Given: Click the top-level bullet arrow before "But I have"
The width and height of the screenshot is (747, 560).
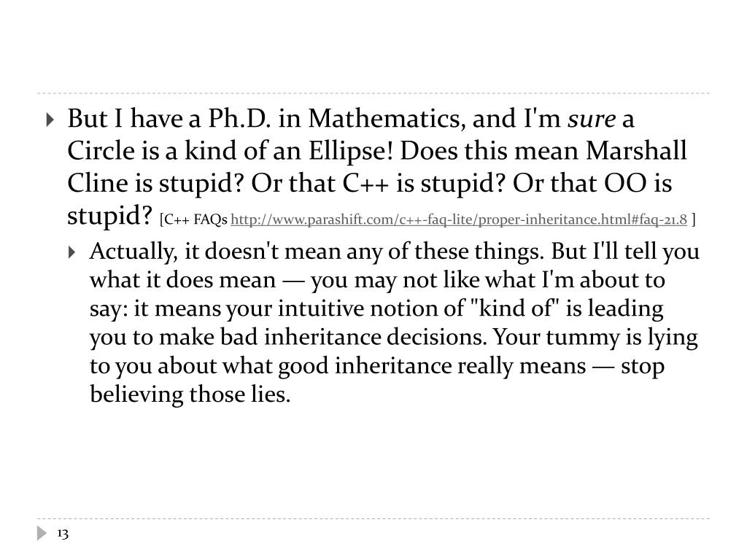Looking at the screenshot, I should pyautogui.click(x=50, y=120).
